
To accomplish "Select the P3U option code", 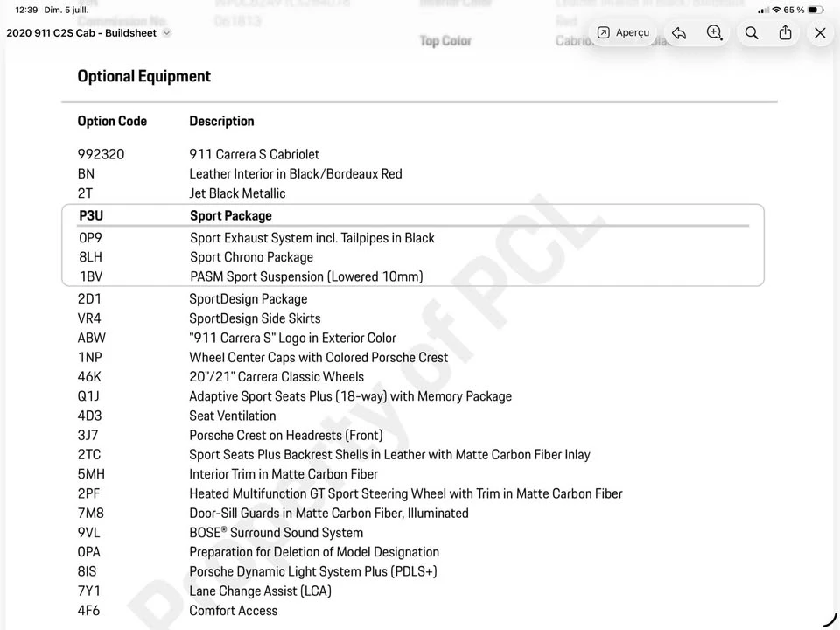I will point(91,215).
